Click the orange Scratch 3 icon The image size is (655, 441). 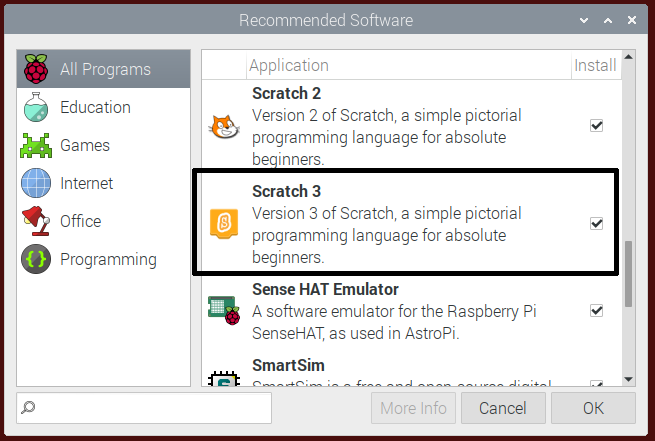click(x=221, y=223)
